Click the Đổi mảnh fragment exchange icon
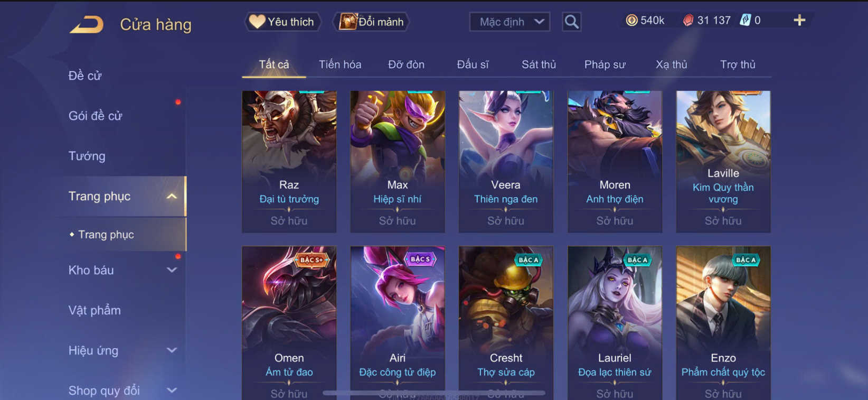 [347, 22]
